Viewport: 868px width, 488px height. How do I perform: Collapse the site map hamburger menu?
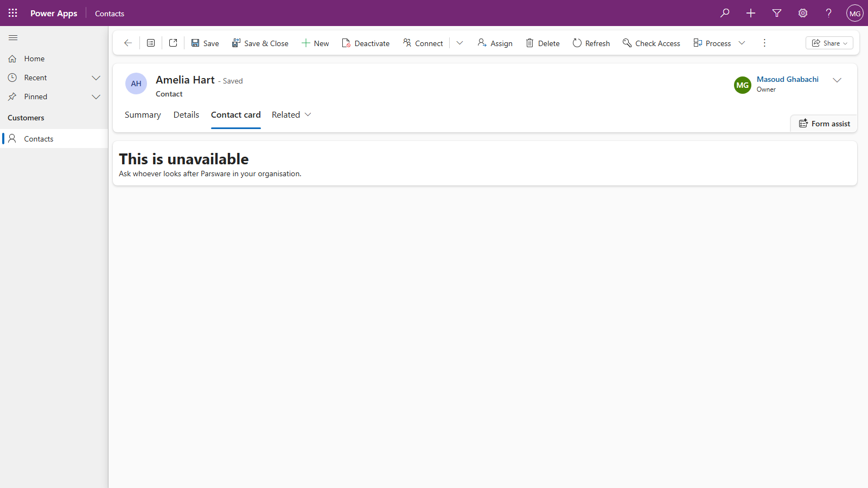tap(13, 38)
